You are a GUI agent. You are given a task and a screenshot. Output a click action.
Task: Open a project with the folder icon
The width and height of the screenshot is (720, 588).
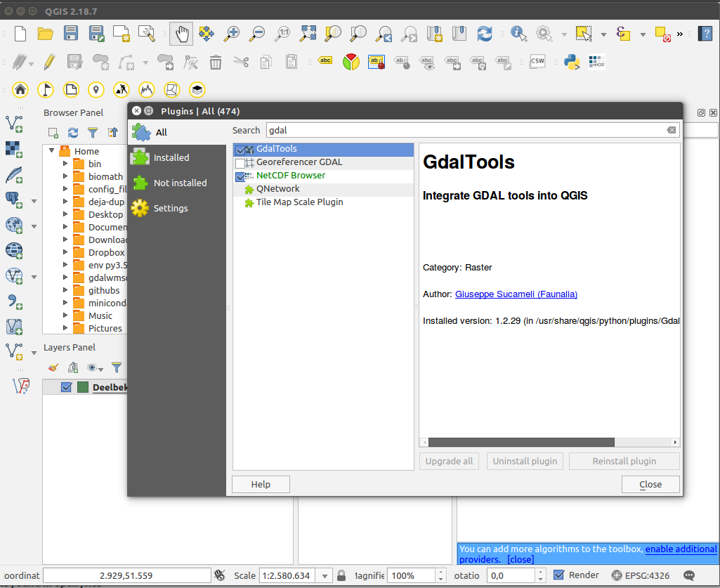[45, 34]
